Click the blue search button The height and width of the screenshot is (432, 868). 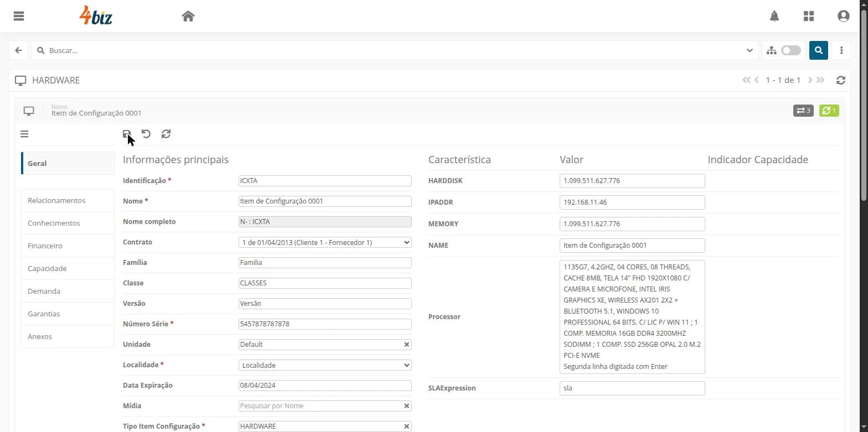coord(819,50)
